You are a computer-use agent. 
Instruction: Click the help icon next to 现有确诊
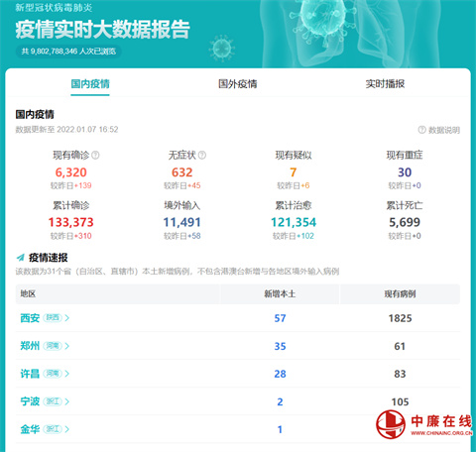(95, 155)
